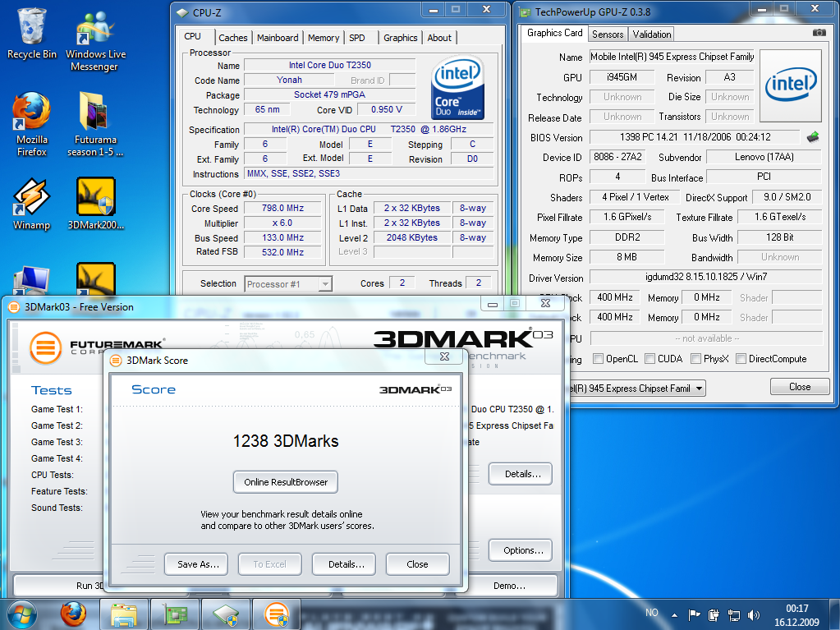Click the GPU-Z Device ID 8086 - 27A2
This screenshot has height=630, width=840.
(x=617, y=157)
